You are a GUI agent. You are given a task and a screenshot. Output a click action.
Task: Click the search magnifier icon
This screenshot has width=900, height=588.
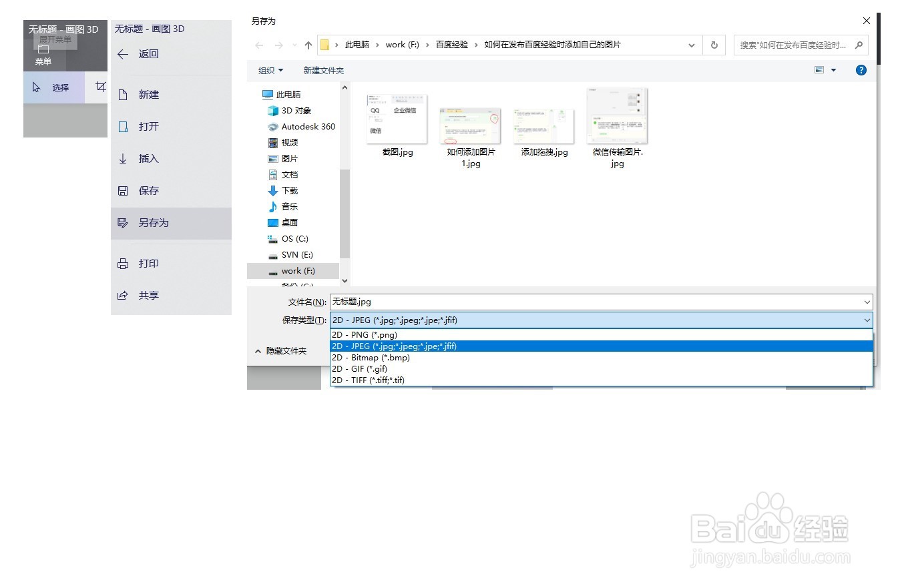[860, 45]
